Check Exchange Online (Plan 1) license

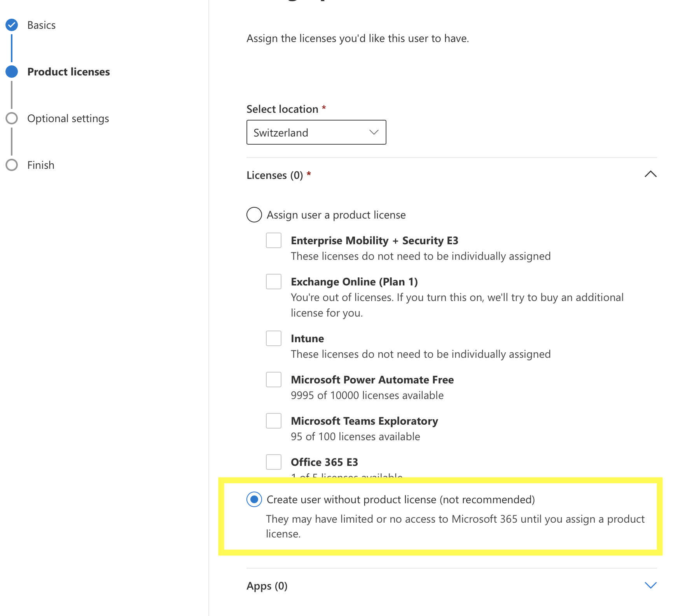pos(274,282)
